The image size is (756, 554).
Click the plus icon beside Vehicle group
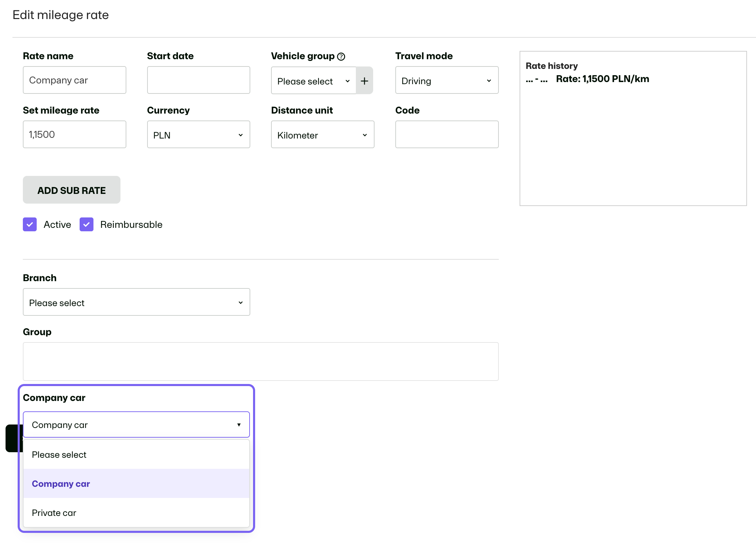(x=364, y=81)
